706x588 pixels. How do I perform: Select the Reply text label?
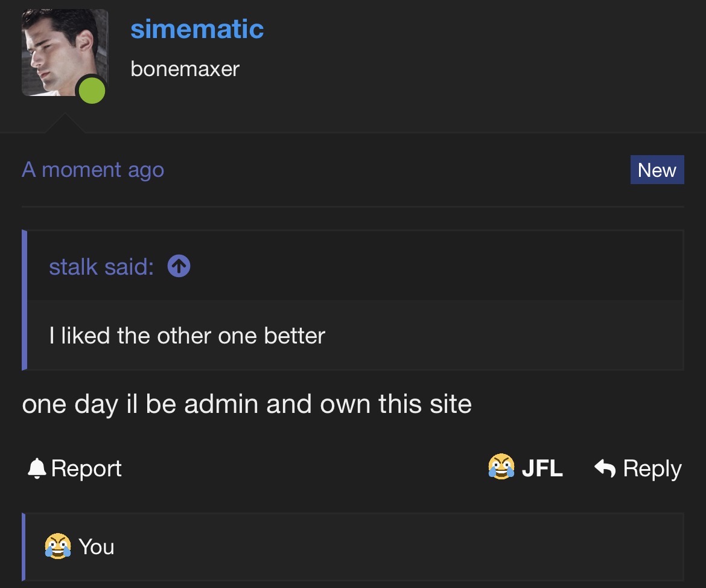(x=652, y=469)
